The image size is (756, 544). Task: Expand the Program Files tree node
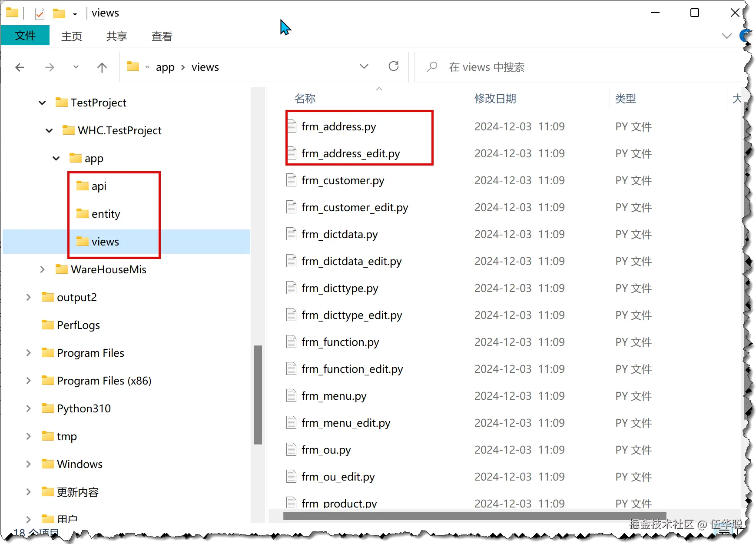[28, 353]
